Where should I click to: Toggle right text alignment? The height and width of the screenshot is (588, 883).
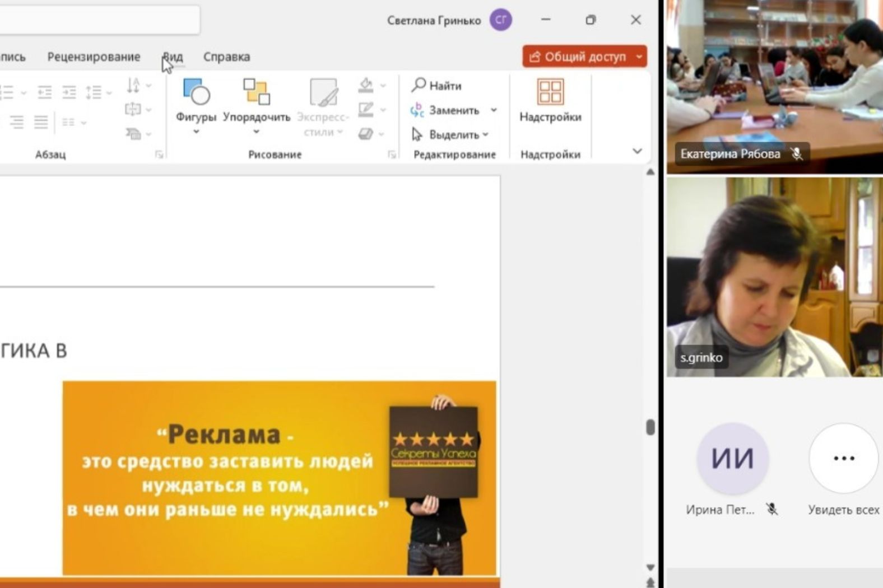(x=17, y=122)
